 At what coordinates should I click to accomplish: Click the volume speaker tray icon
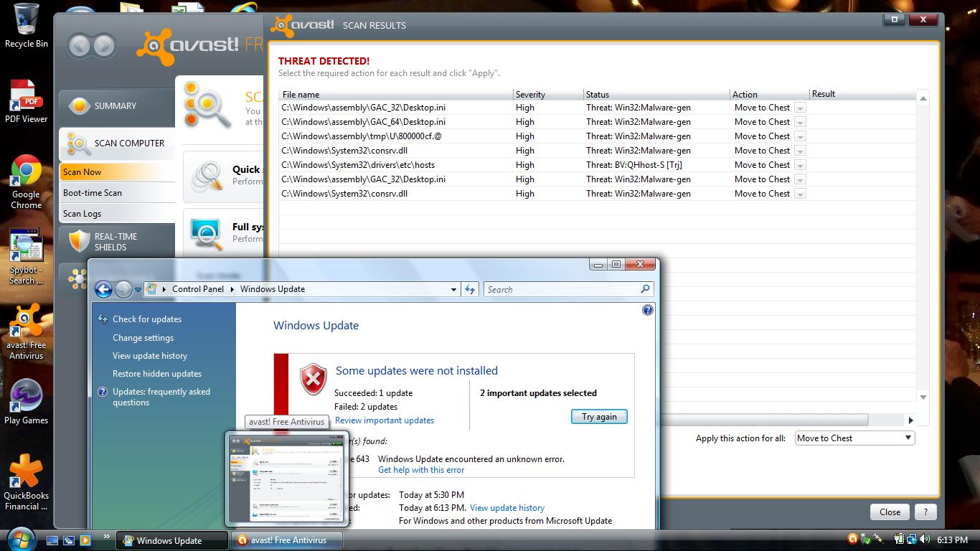(x=924, y=540)
